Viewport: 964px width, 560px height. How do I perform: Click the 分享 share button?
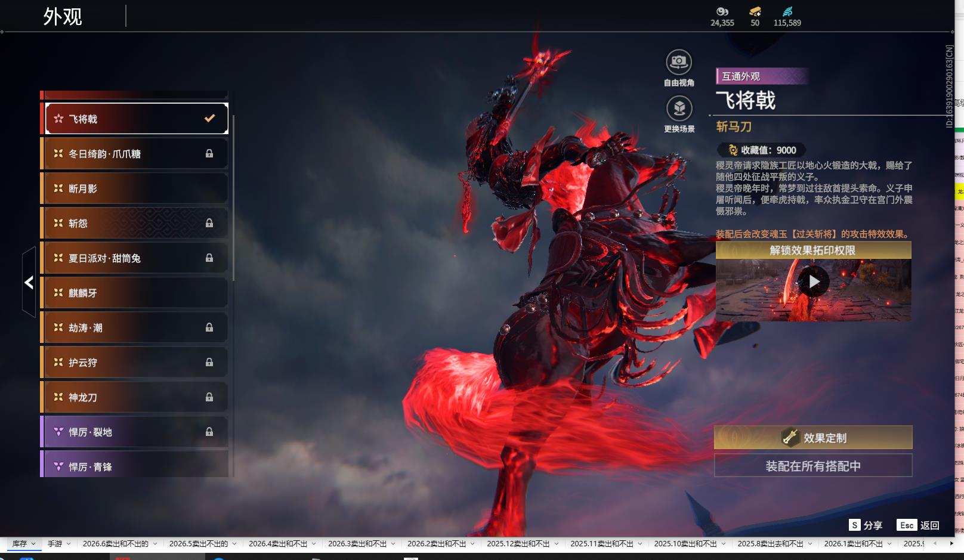click(x=873, y=525)
